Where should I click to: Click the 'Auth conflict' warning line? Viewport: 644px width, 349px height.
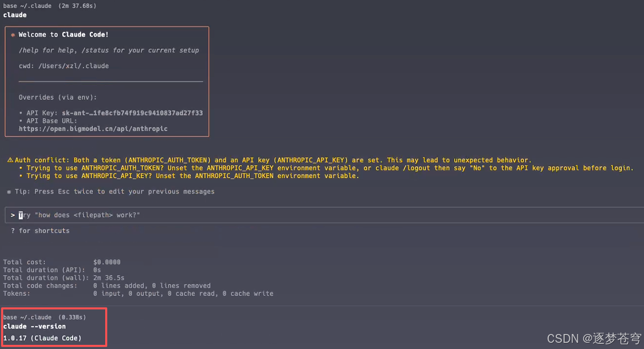[x=273, y=160]
